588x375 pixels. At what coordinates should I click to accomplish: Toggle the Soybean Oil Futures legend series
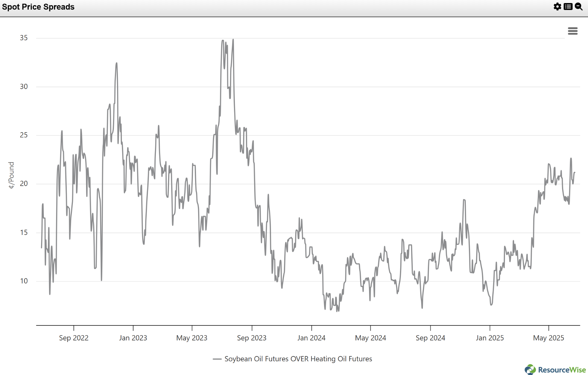pos(292,359)
